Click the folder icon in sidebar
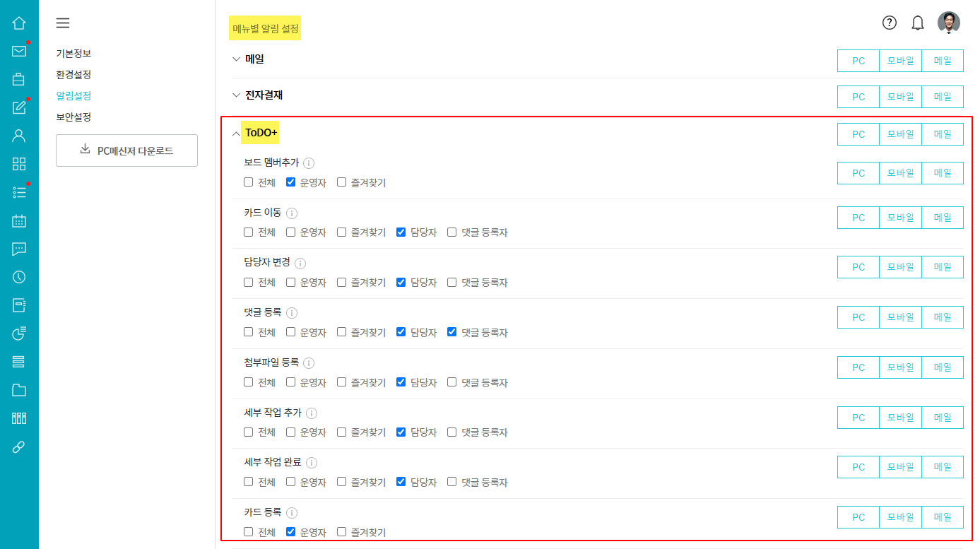Viewport: 980px width, 549px height. pyautogui.click(x=19, y=390)
